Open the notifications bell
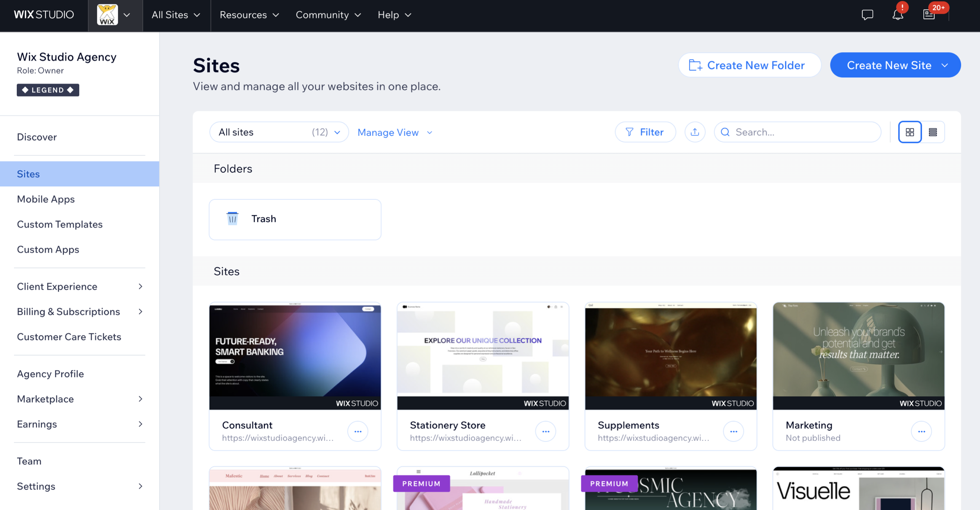 click(898, 15)
